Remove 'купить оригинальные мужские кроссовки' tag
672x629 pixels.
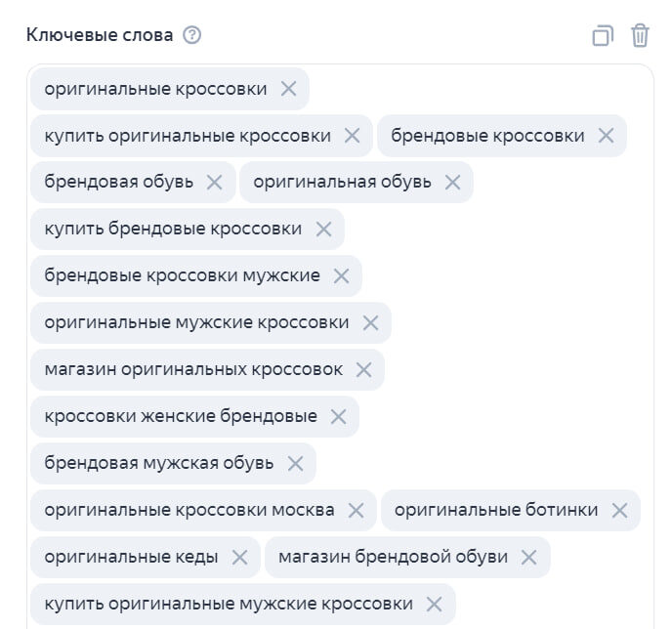[435, 604]
